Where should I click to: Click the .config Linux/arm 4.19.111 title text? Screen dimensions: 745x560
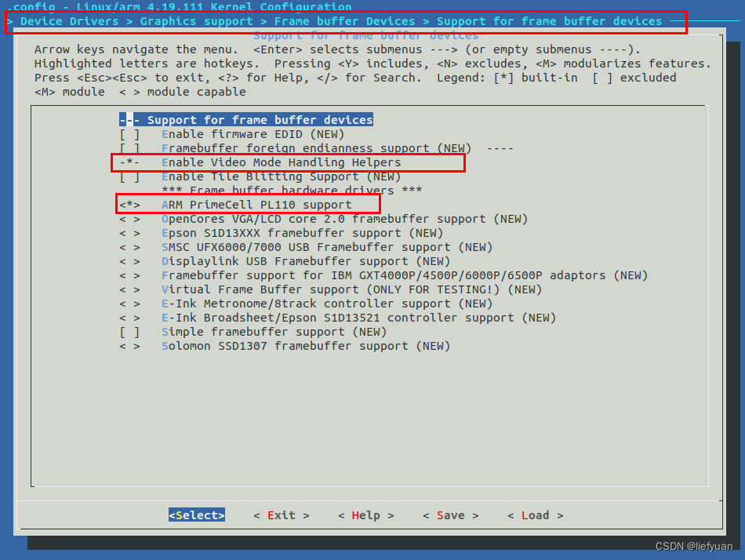pos(180,6)
